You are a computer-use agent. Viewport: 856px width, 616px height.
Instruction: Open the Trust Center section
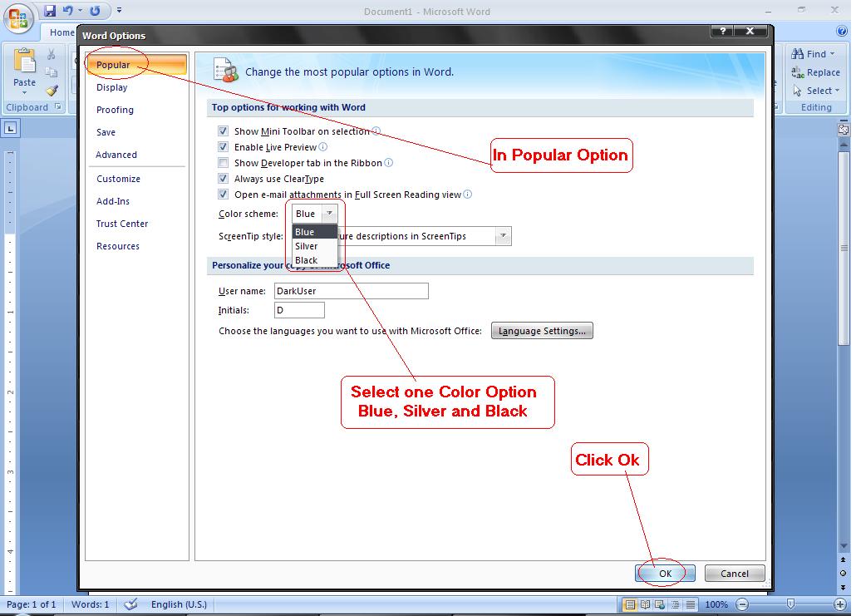[x=122, y=224]
